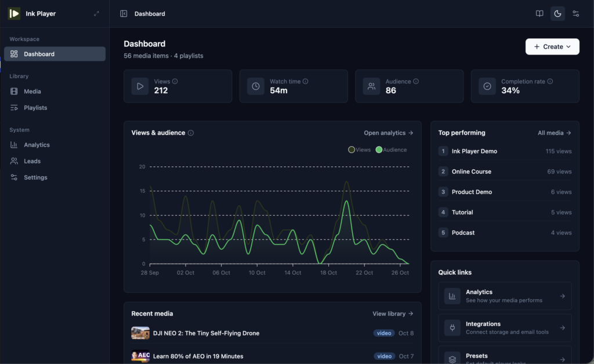This screenshot has width=594, height=364.
Task: Click the Dashboard grid icon in sidebar
Action: tap(14, 54)
